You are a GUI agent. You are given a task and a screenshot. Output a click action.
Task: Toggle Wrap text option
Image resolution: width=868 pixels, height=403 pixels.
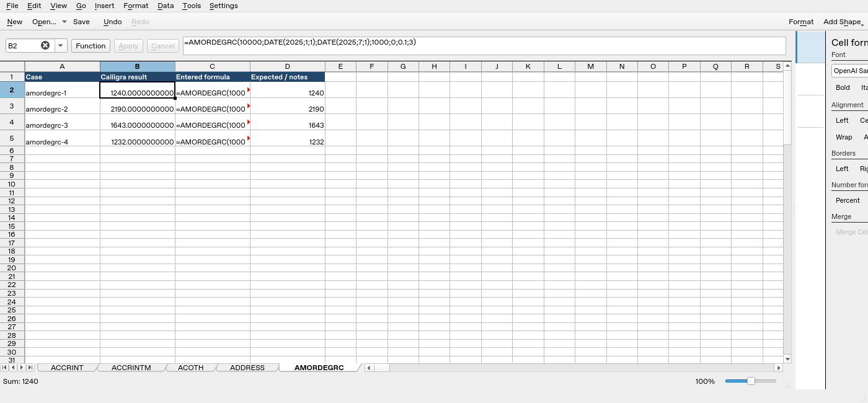pos(844,137)
